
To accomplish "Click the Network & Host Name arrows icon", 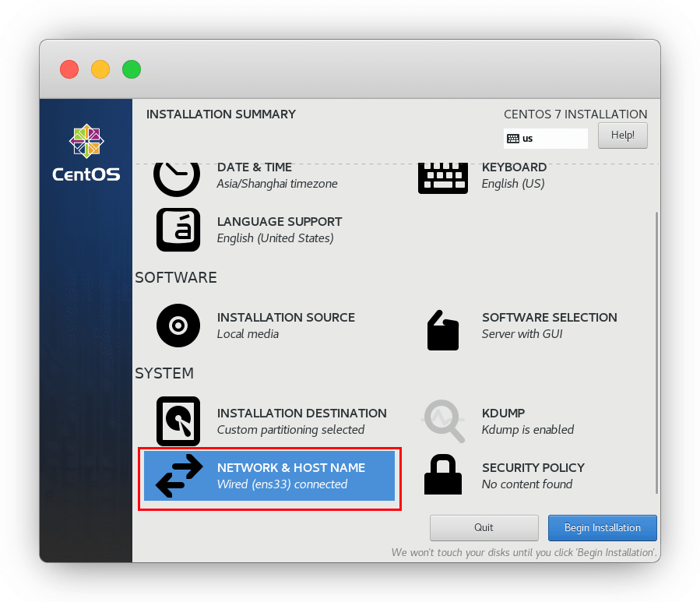I will [x=179, y=476].
